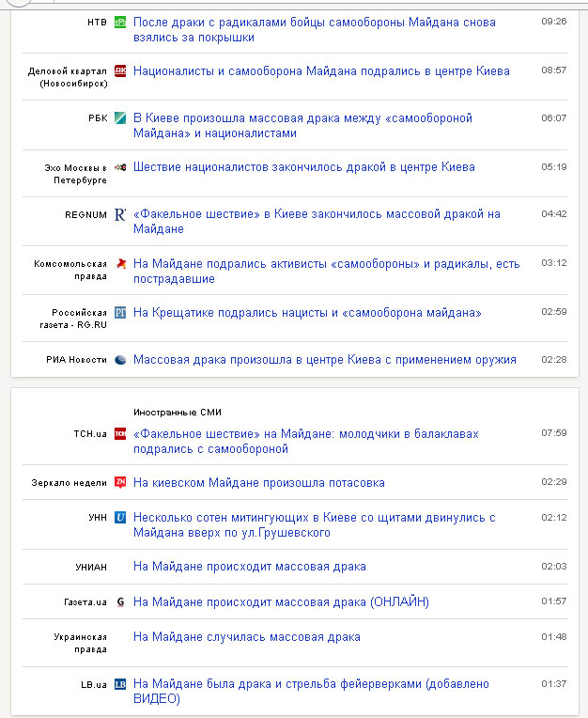Click the Деловой квартал red logo icon
Screen dimensions: 588x718
(120, 71)
